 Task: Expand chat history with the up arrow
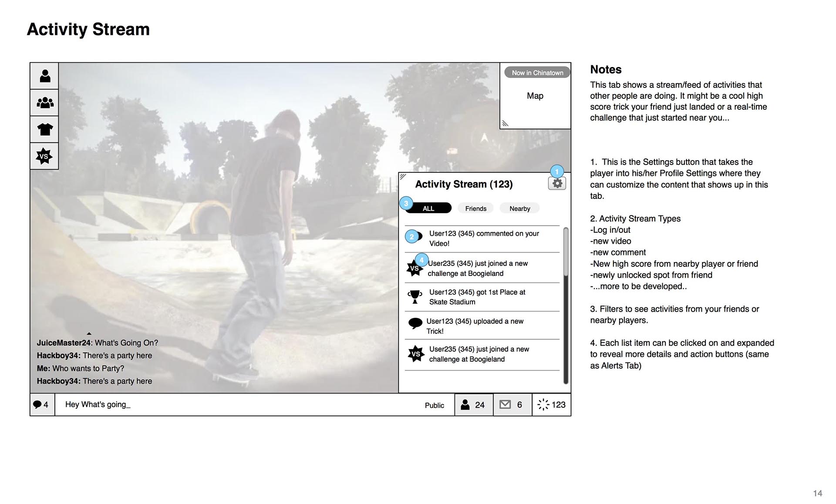[x=89, y=334]
